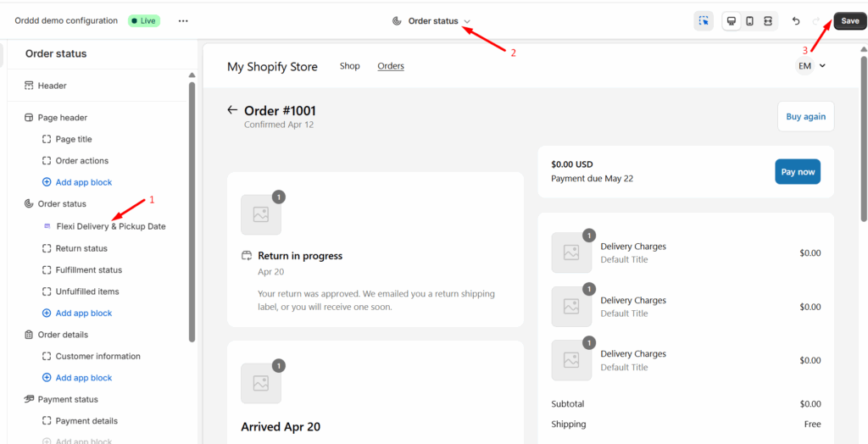The width and height of the screenshot is (868, 444).
Task: Expand the EM account menu chevron
Action: [822, 66]
